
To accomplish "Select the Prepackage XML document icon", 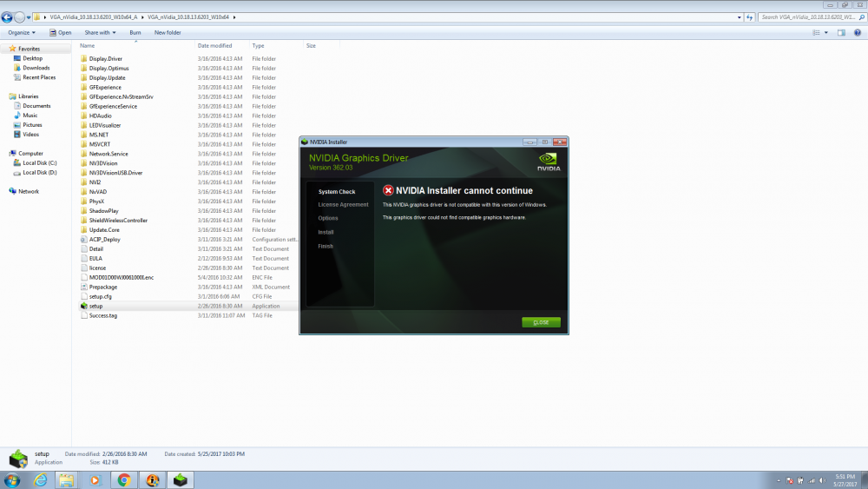I will [84, 287].
